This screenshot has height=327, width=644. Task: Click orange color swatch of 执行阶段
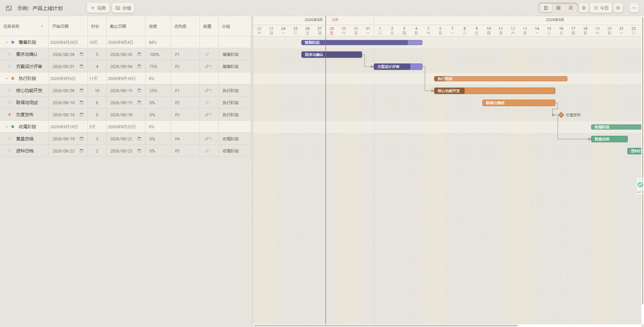tap(13, 78)
